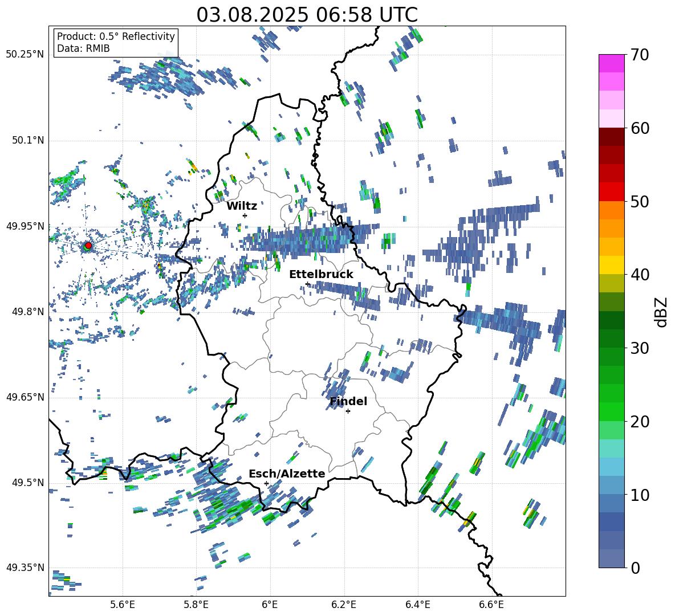Click the cross marker below Ettelbruck

307,284
